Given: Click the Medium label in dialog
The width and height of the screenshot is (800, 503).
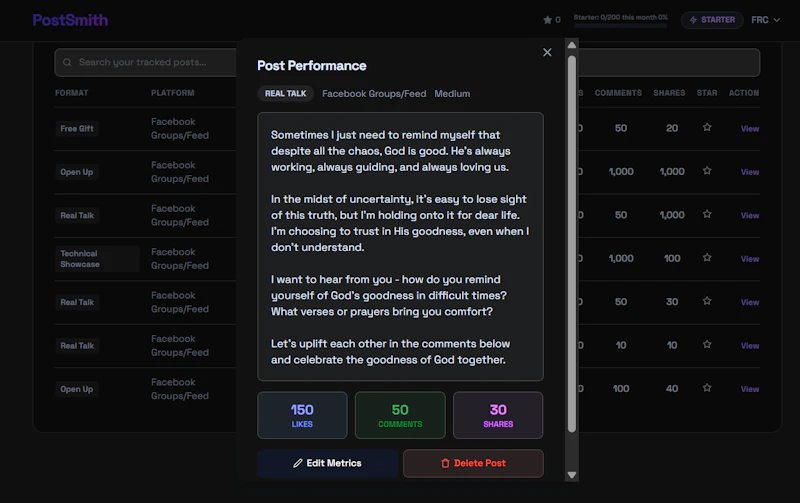Looking at the screenshot, I should point(452,94).
